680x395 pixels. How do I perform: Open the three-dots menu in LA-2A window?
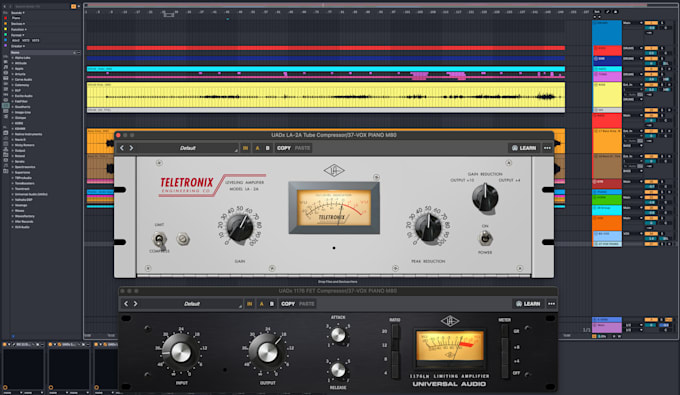coord(547,148)
